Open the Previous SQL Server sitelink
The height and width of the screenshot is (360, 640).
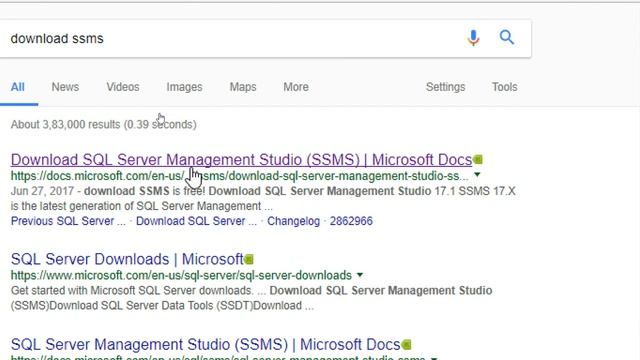(68, 221)
